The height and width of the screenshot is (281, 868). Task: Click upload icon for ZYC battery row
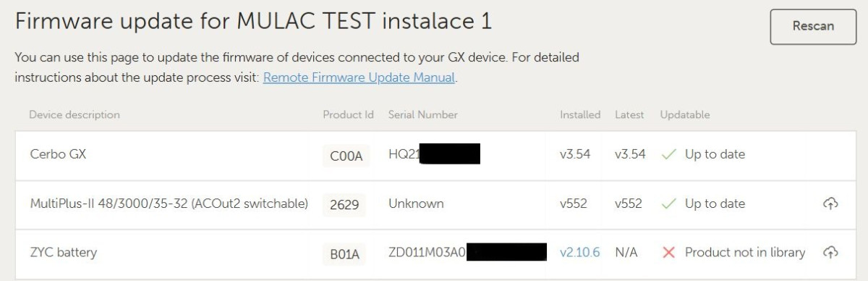[830, 253]
